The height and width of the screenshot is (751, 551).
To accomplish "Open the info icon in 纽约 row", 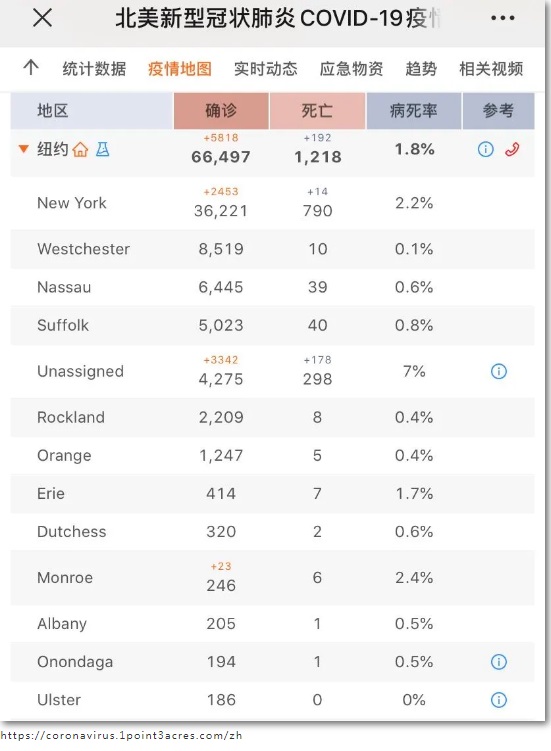I will 485,149.
